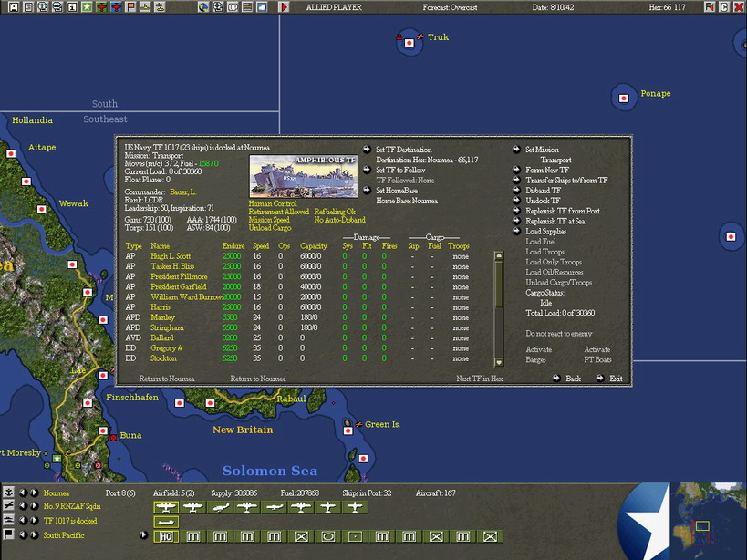Select the Truk base marker on map

tap(409, 43)
